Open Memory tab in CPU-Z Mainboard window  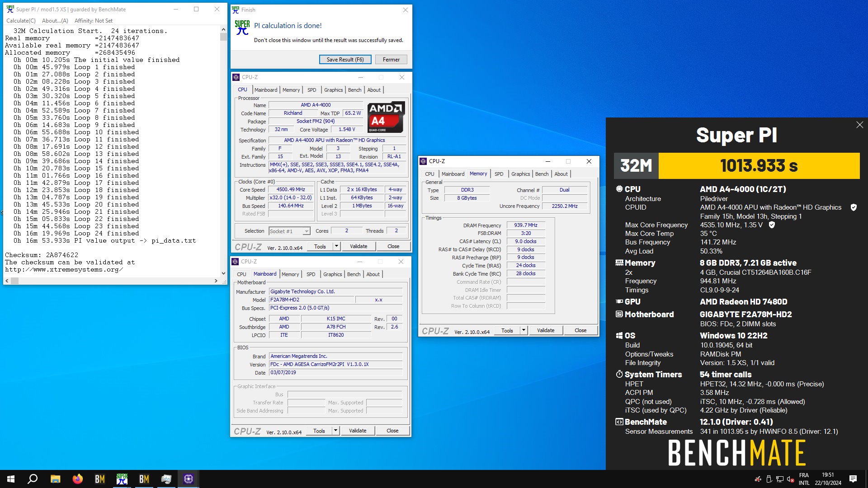(x=290, y=274)
